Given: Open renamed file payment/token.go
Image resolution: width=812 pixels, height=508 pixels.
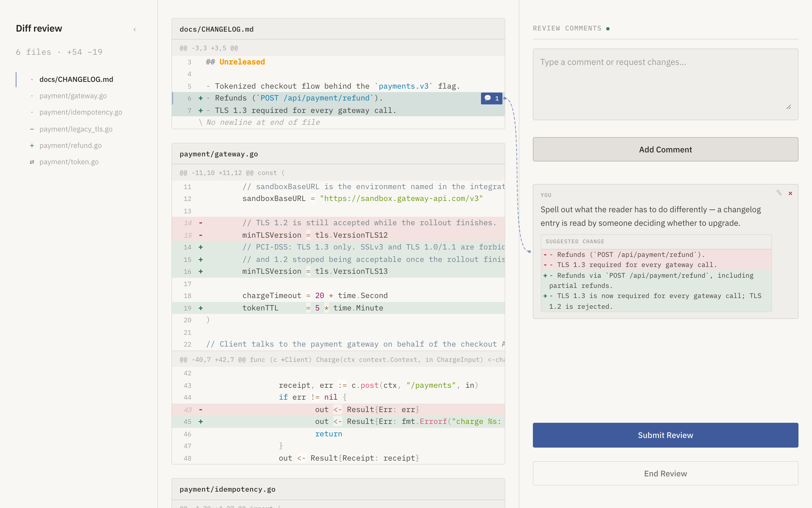Looking at the screenshot, I should [x=69, y=162].
